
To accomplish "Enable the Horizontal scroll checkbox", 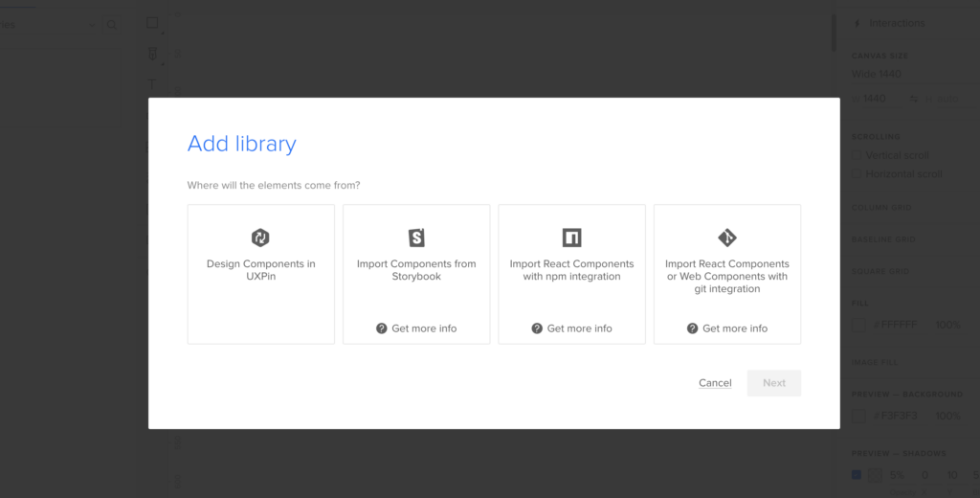I will tap(857, 174).
